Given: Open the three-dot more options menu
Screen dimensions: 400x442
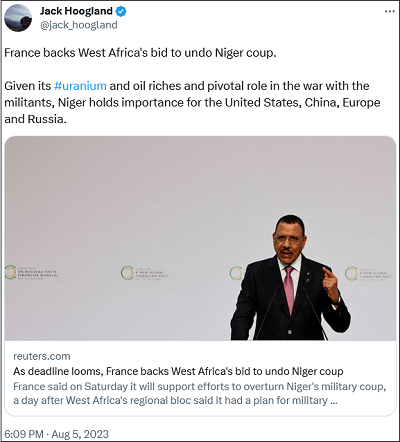Looking at the screenshot, I should [389, 12].
